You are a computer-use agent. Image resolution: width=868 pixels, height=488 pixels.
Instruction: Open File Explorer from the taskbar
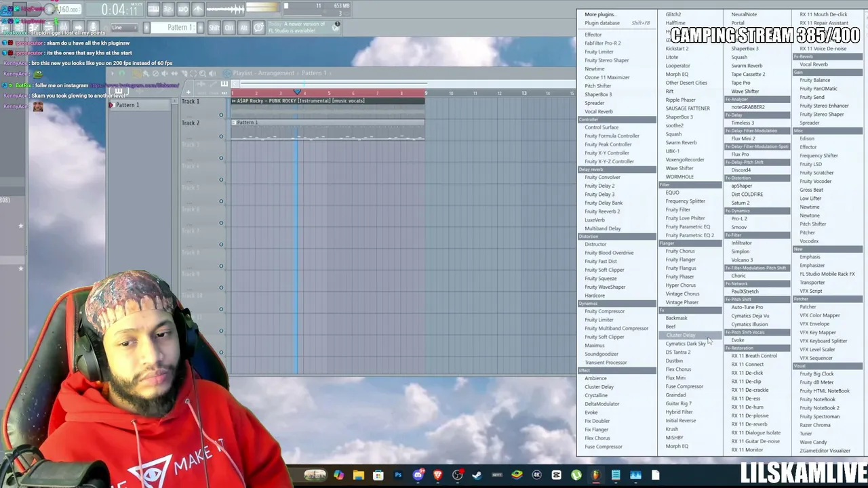pos(358,475)
